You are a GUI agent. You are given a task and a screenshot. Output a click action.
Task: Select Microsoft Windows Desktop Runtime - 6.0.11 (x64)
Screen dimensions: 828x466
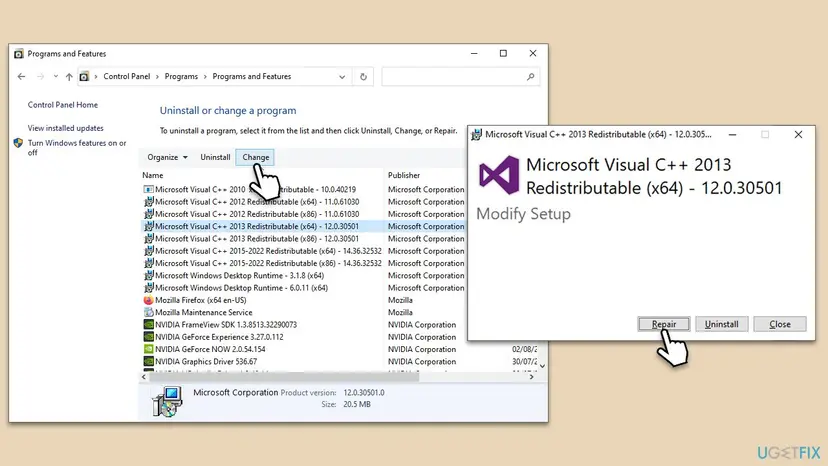click(241, 288)
